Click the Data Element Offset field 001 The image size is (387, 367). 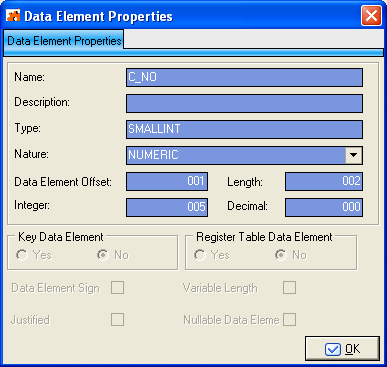(167, 181)
